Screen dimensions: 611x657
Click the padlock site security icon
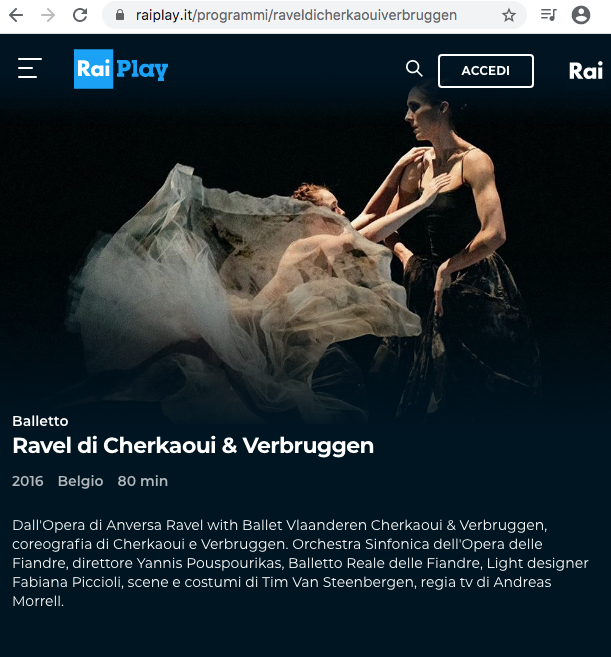pos(120,16)
